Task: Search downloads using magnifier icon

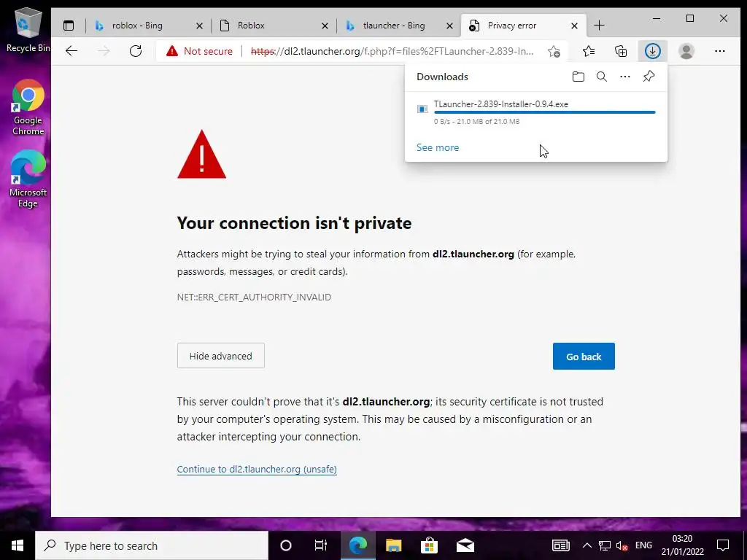Action: (602, 77)
